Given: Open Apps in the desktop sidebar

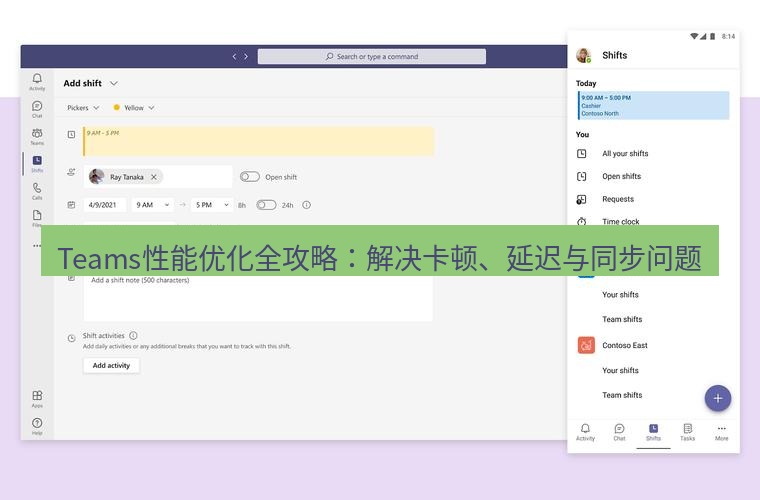Looking at the screenshot, I should click(37, 399).
